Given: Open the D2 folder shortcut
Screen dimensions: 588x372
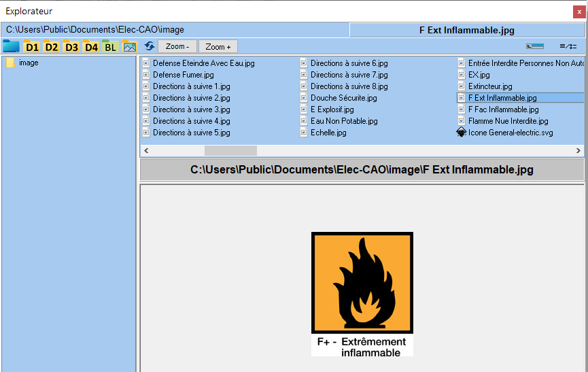Looking at the screenshot, I should pos(51,46).
